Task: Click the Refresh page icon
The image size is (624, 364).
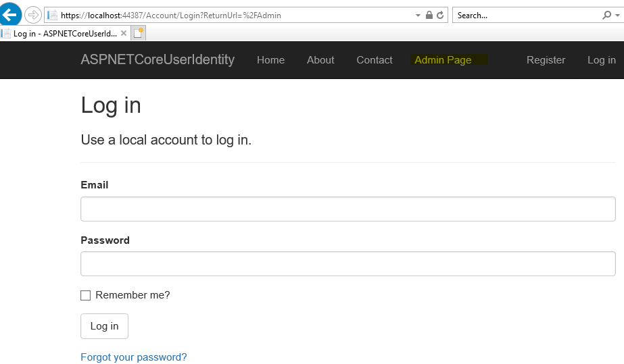Action: 440,15
